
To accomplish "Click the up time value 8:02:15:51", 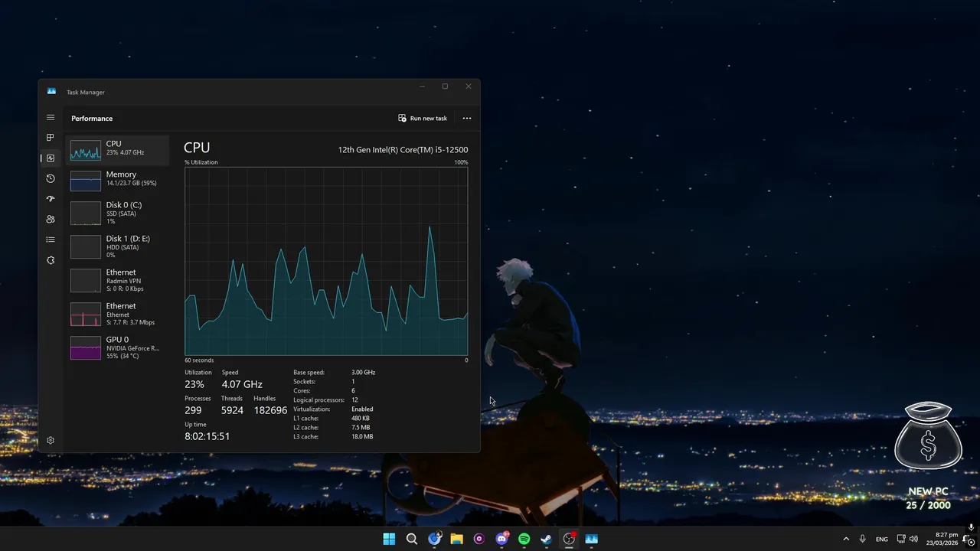I will (207, 436).
